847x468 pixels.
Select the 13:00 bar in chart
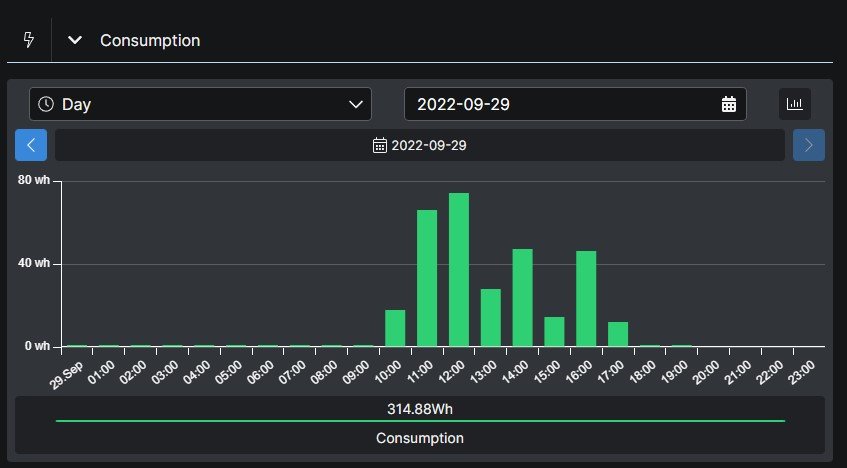pos(490,318)
